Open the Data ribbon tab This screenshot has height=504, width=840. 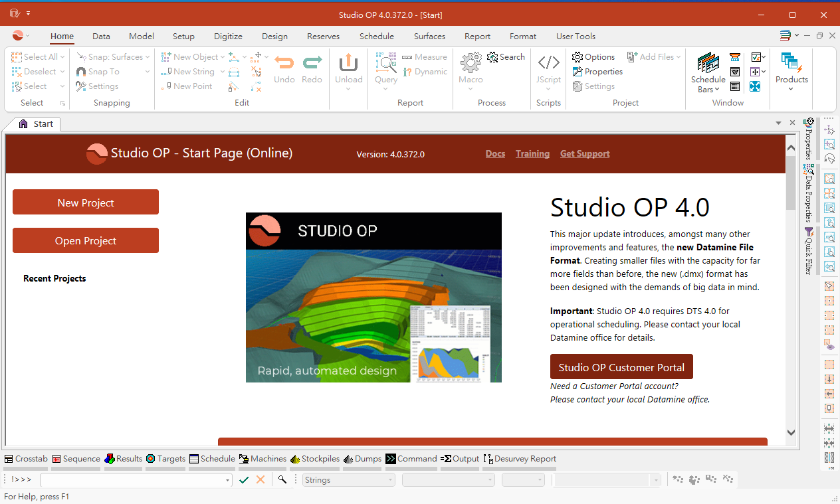click(x=101, y=37)
